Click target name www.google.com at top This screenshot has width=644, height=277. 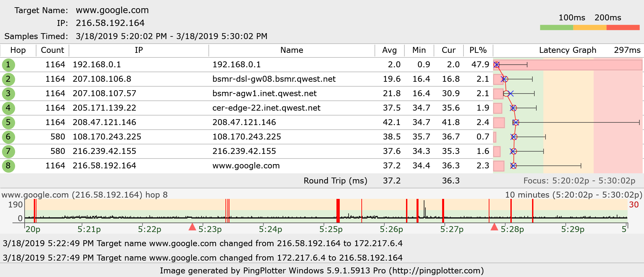click(112, 10)
